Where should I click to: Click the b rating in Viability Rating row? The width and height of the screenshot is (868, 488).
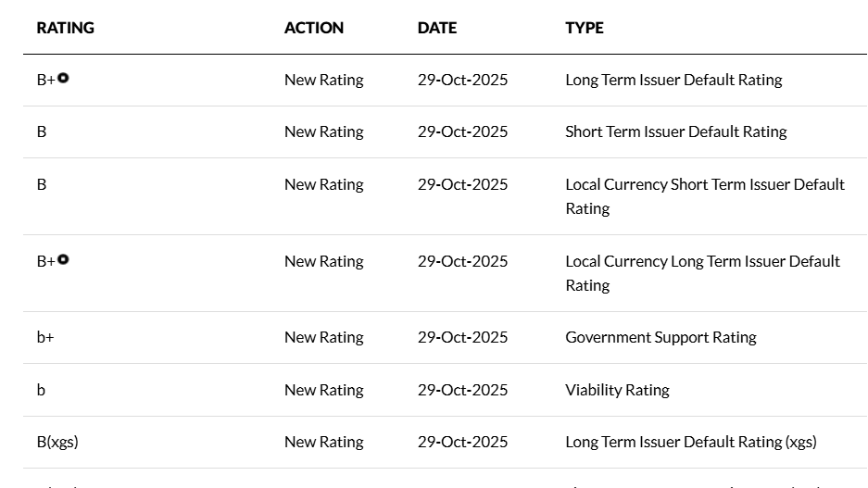point(41,390)
